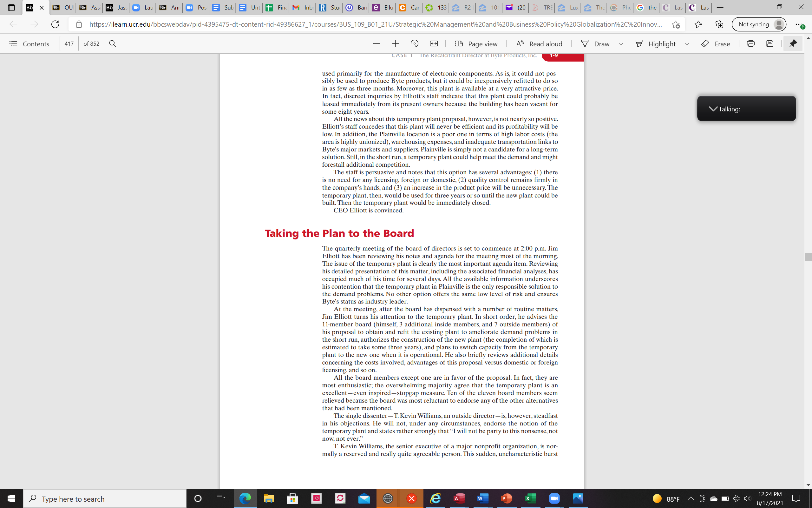Switch to the Jas Blackboard tab
Image resolution: width=812 pixels, height=508 pixels.
[116, 7]
